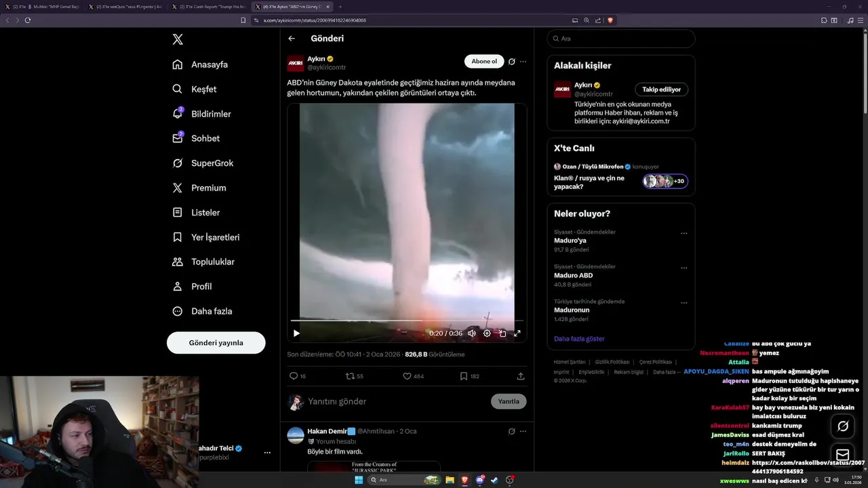
Task: Play the tornado video
Action: [296, 333]
